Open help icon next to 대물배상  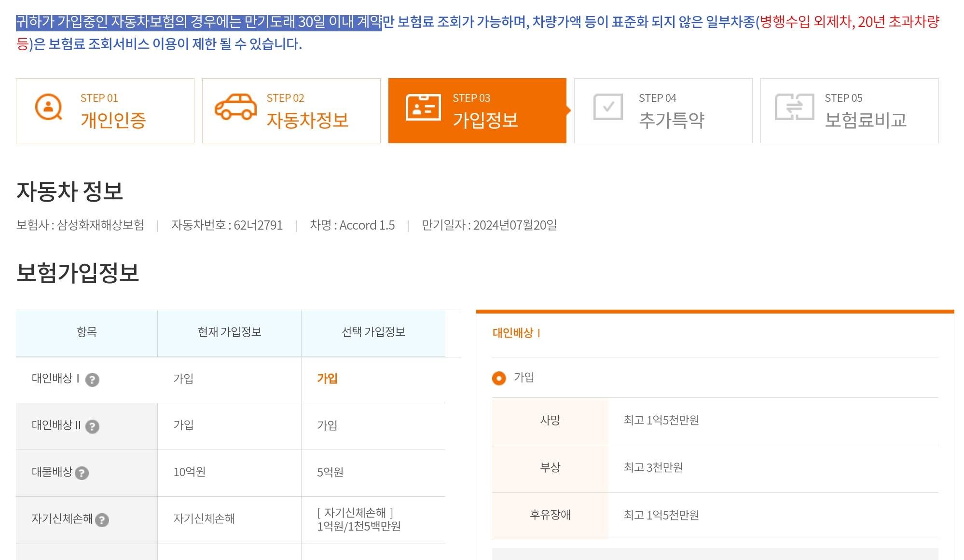coord(82,473)
